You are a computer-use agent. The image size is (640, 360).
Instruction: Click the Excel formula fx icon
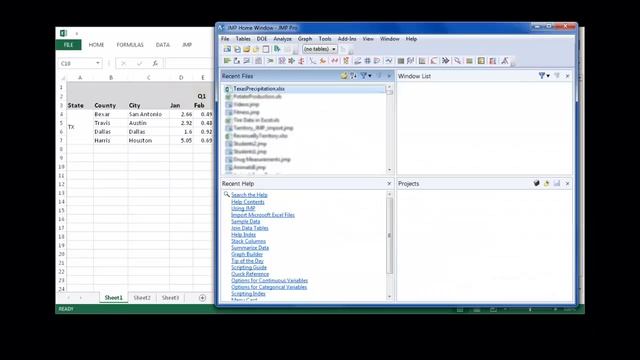click(x=155, y=63)
